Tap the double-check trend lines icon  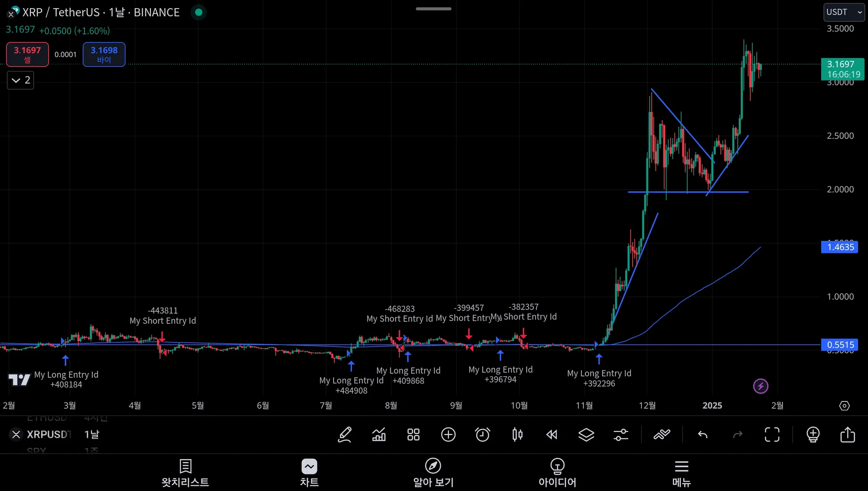662,435
